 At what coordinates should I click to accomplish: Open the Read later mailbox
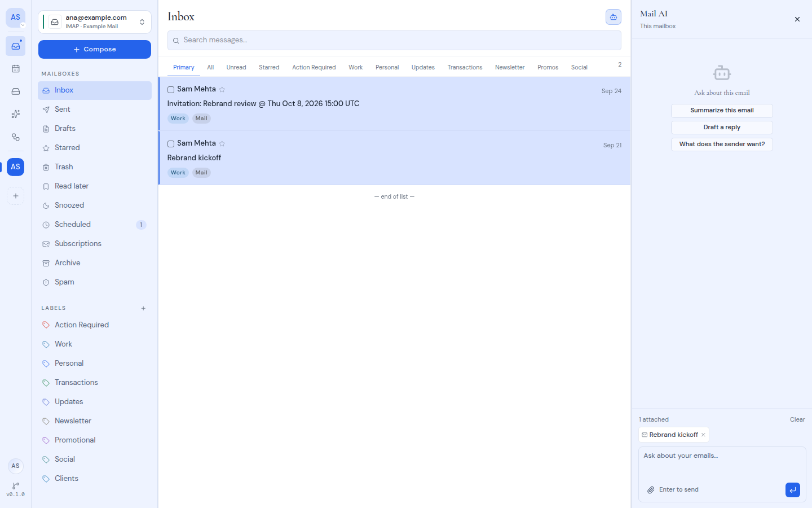(x=95, y=186)
